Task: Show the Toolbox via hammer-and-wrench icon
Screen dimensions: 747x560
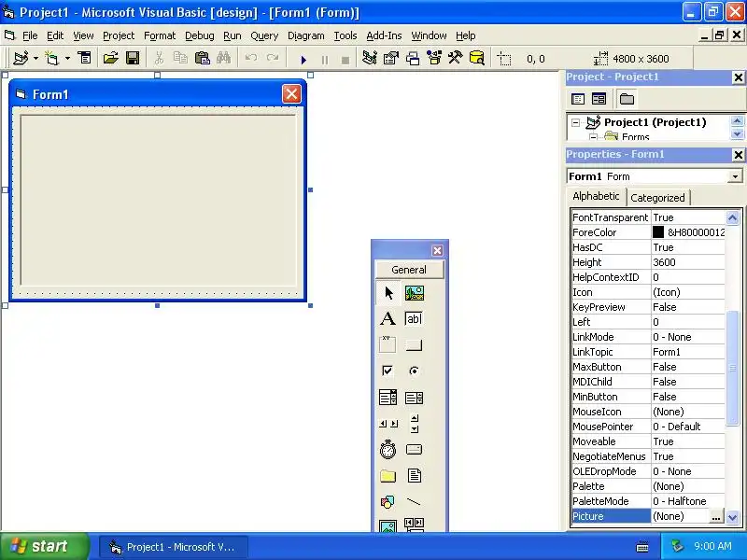Action: (455, 59)
